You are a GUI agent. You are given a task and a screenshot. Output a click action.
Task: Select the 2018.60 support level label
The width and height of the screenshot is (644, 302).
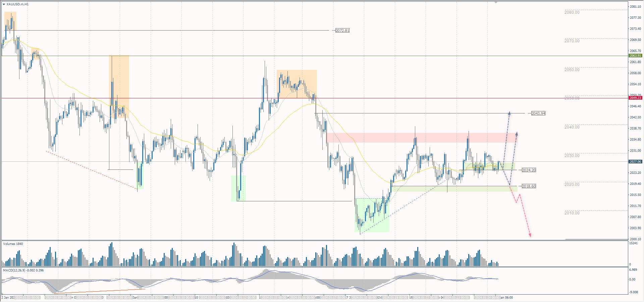[529, 186]
